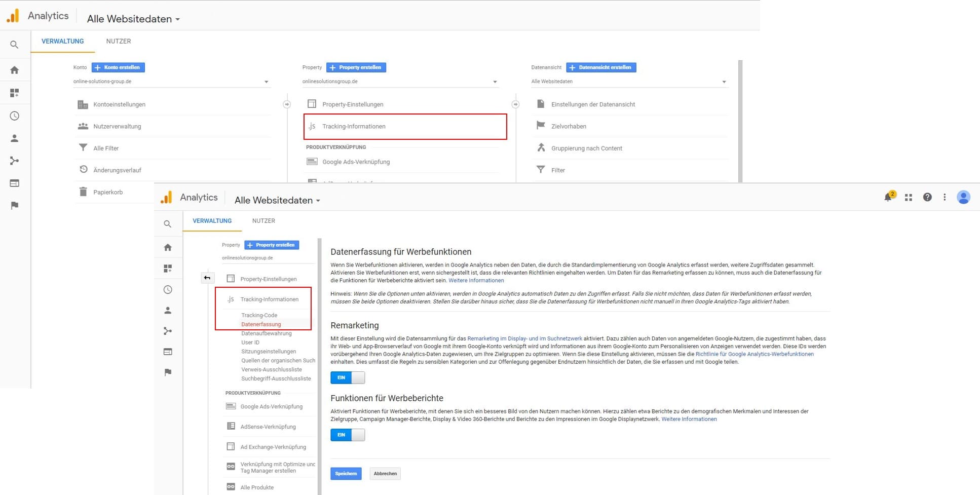Open dashboards icon in the lower window sidebar
Viewport: 980px width, 495px height.
click(x=168, y=269)
